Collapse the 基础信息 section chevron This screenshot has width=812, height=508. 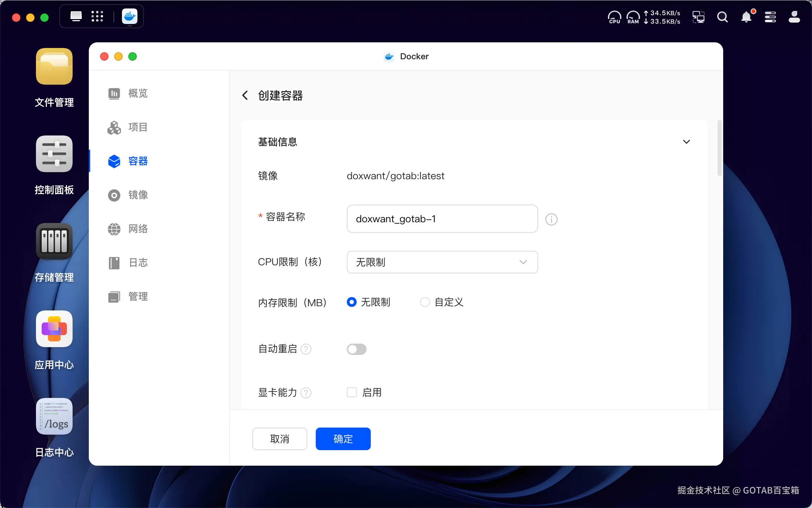[686, 142]
